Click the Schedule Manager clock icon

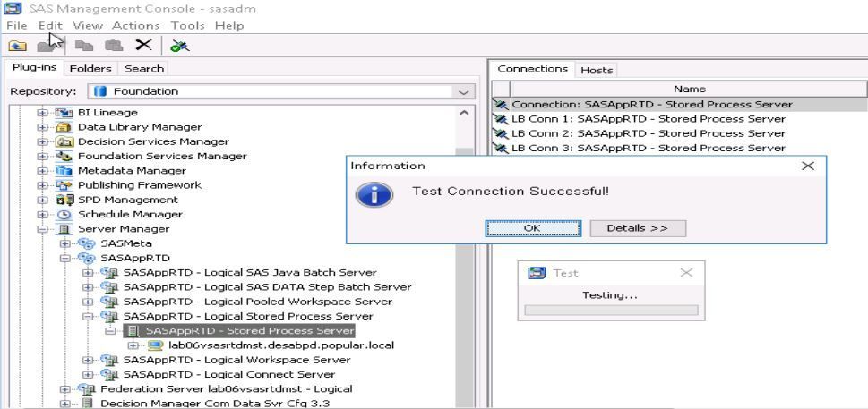pos(64,215)
